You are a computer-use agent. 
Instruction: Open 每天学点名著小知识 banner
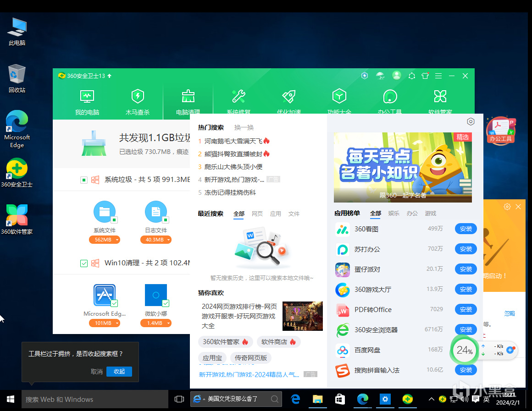[x=403, y=168]
